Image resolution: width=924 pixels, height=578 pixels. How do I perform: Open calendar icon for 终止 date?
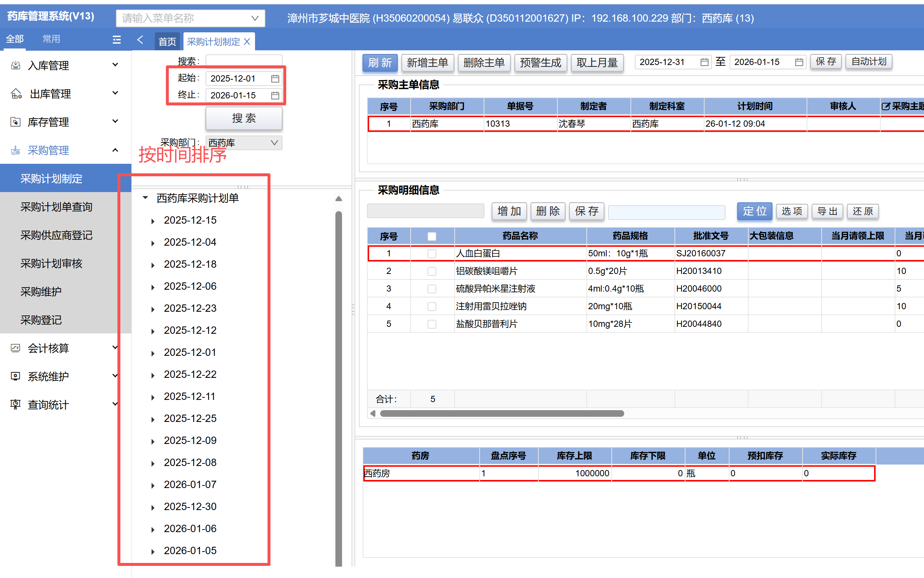tap(275, 95)
